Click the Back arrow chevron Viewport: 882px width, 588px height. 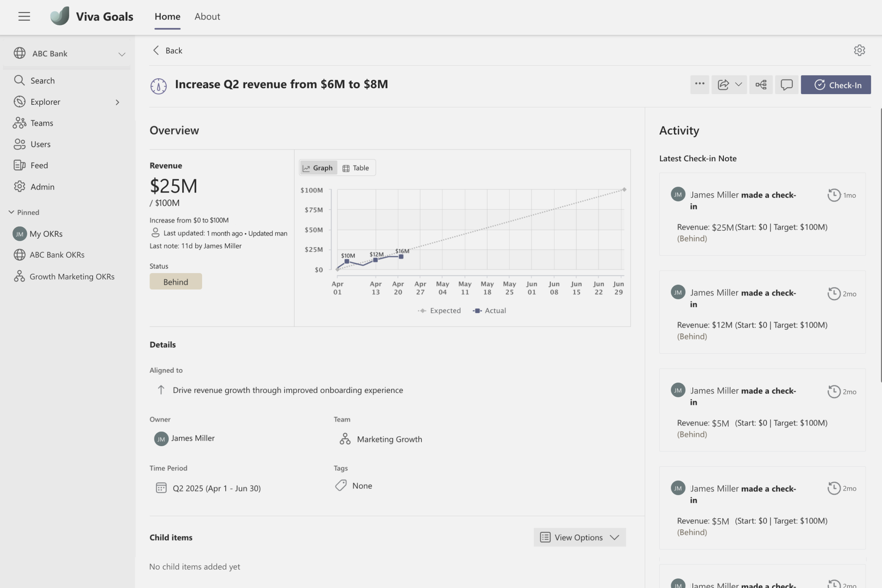(156, 50)
